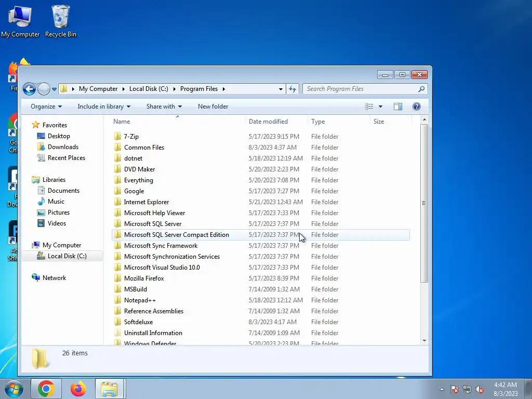Expand arrow after My Computer breadcrumb
The height and width of the screenshot is (399, 532).
click(124, 89)
